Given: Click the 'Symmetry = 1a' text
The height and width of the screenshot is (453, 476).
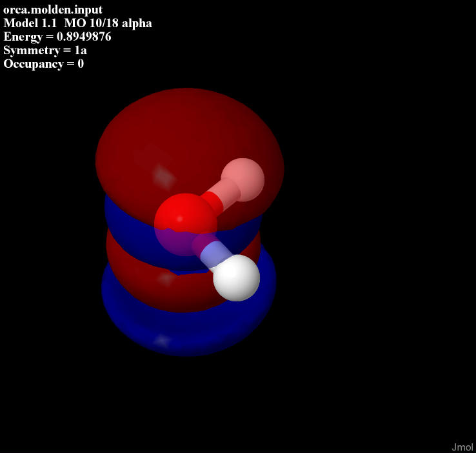Looking at the screenshot, I should pos(45,50).
